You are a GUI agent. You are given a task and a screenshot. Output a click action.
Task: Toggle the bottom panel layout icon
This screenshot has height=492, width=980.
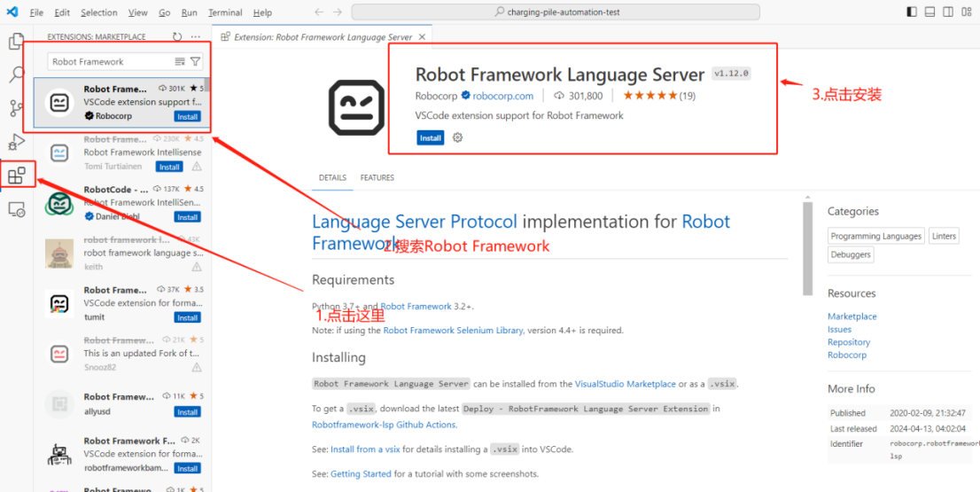tap(930, 12)
